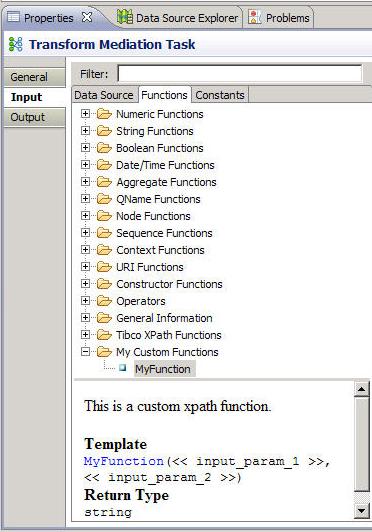The height and width of the screenshot is (532, 372).
Task: Click the description scrollbar up arrow
Action: coord(361,389)
